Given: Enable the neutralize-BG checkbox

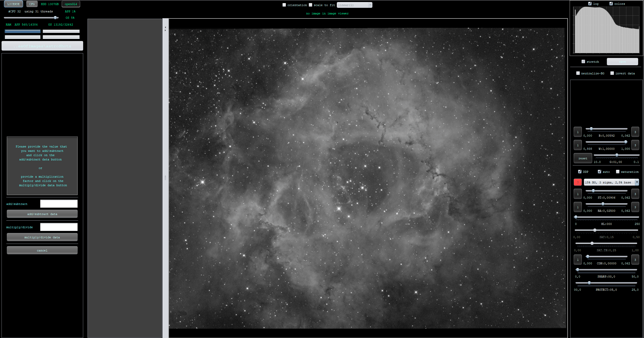Looking at the screenshot, I should point(578,73).
